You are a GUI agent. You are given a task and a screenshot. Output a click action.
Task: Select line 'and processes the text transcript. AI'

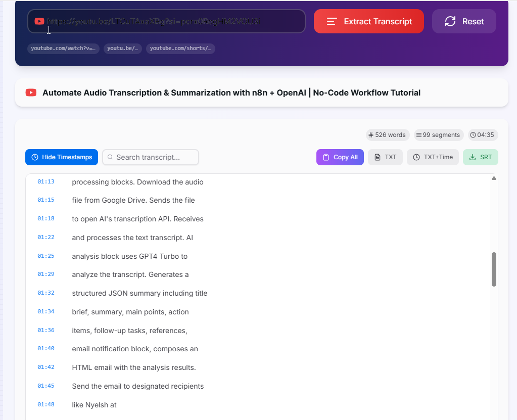pos(132,238)
